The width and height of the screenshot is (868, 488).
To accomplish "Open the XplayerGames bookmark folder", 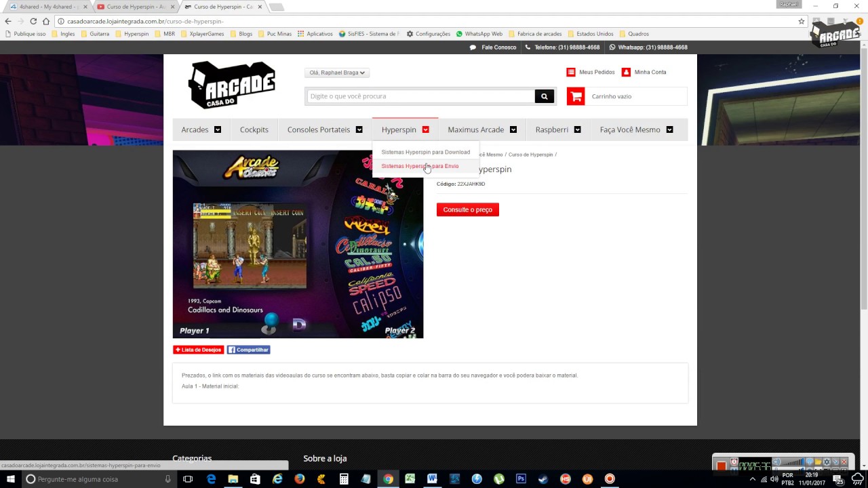I will coord(202,34).
